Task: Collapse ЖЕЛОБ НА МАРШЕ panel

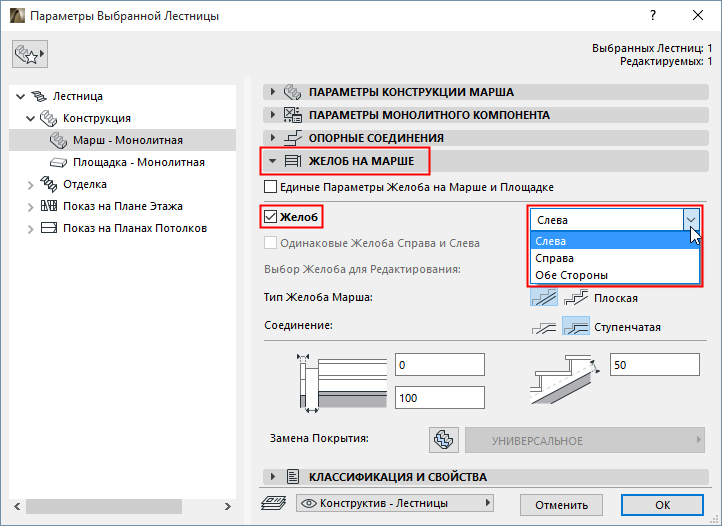Action: (x=273, y=161)
